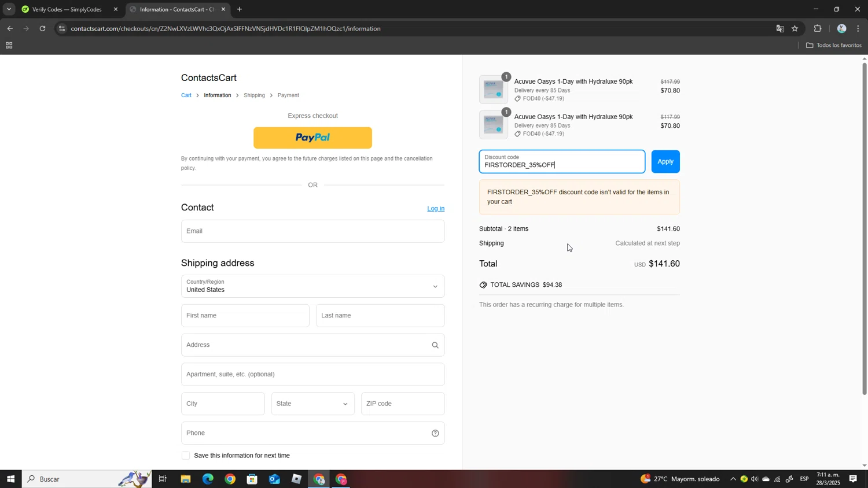Open the OneDrive cloud icon in tray
Image resolution: width=868 pixels, height=488 pixels.
pos(766,479)
